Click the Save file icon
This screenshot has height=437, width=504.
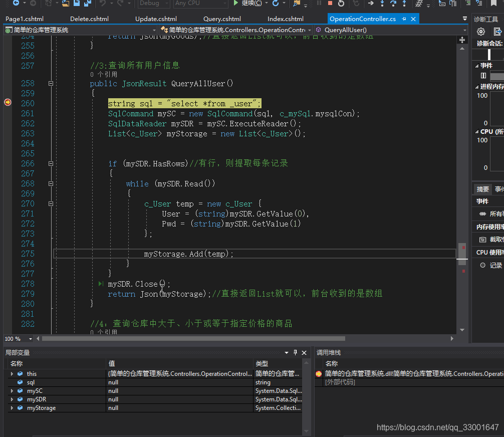click(x=77, y=3)
